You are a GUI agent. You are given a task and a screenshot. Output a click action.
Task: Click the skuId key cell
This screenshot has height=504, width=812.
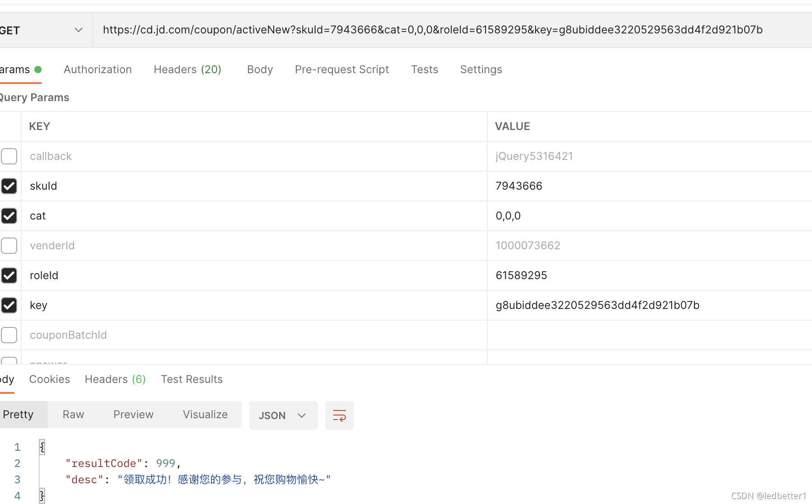(x=254, y=186)
